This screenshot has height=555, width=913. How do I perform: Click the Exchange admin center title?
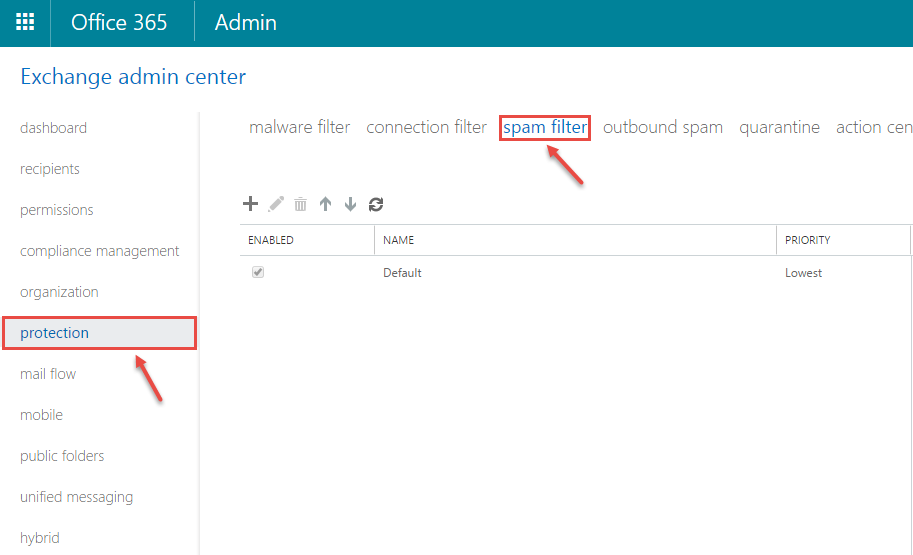click(133, 77)
